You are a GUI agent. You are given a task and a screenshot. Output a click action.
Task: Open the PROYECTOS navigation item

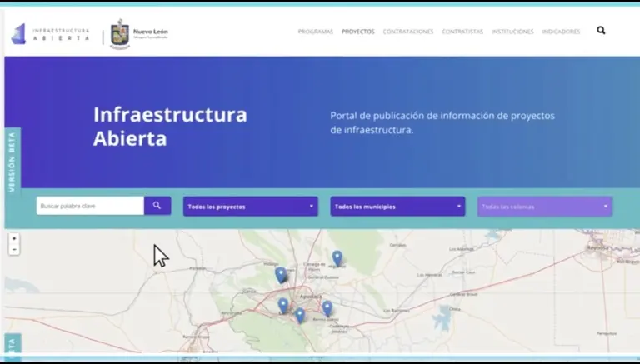(358, 32)
